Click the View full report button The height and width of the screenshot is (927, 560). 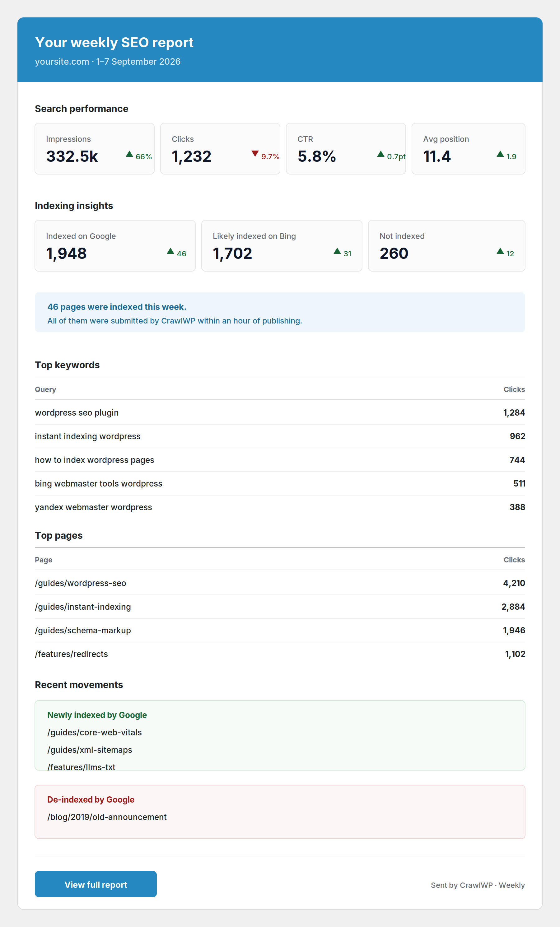pyautogui.click(x=96, y=884)
